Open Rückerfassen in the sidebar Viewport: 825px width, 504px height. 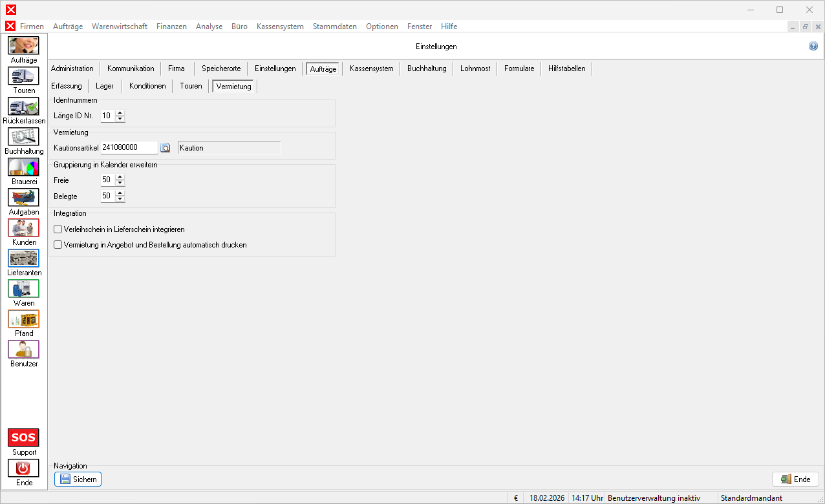point(23,107)
